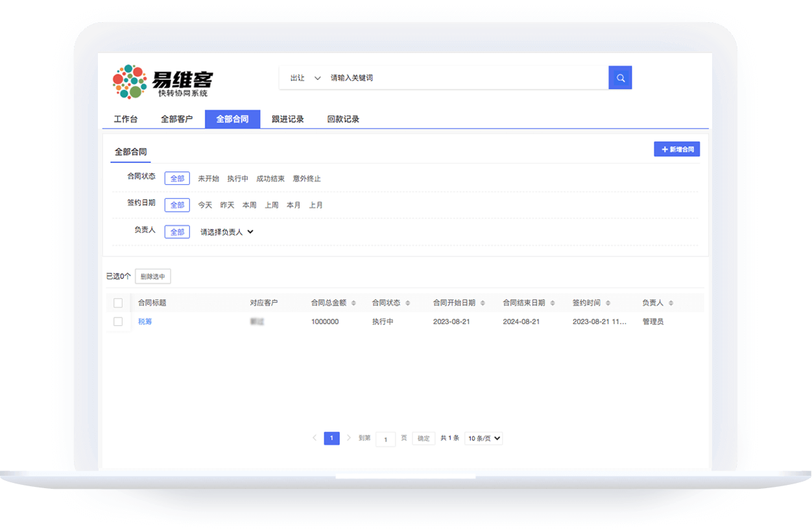This screenshot has height=531, width=812.
Task: Tick the select-all checkbox in table header
Action: 118,303
